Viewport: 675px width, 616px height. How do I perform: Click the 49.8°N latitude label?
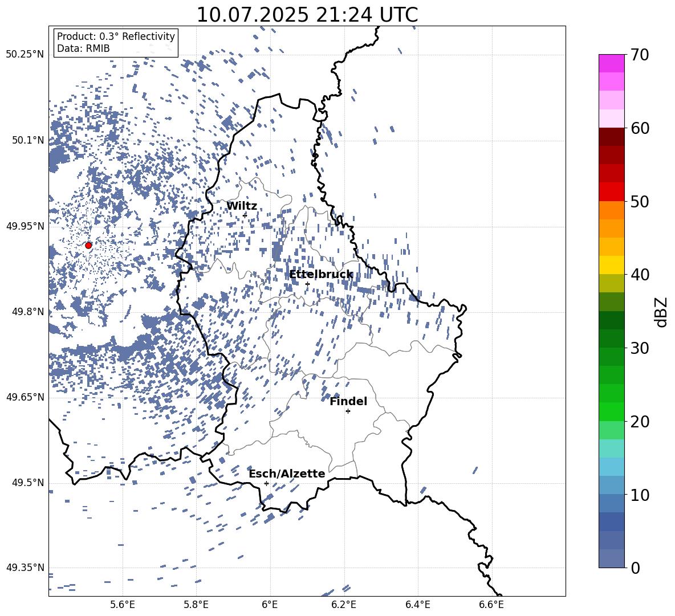28,312
